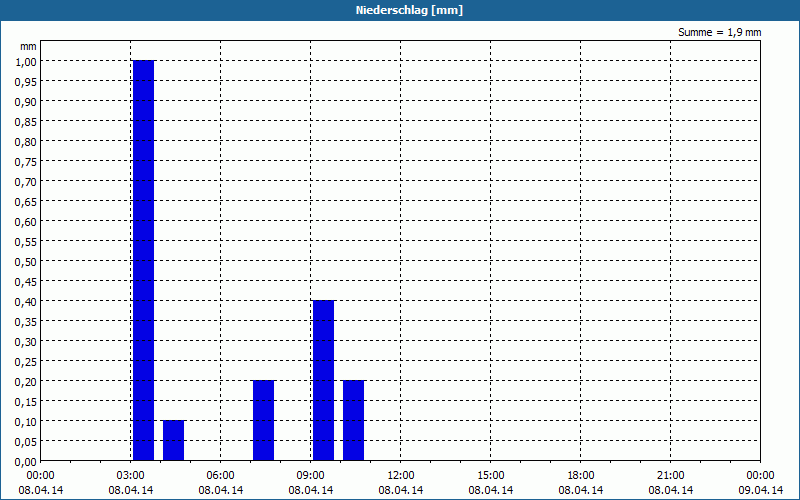This screenshot has width=800, height=500.
Task: Click the 0,90 y-axis label
Action: point(26,102)
